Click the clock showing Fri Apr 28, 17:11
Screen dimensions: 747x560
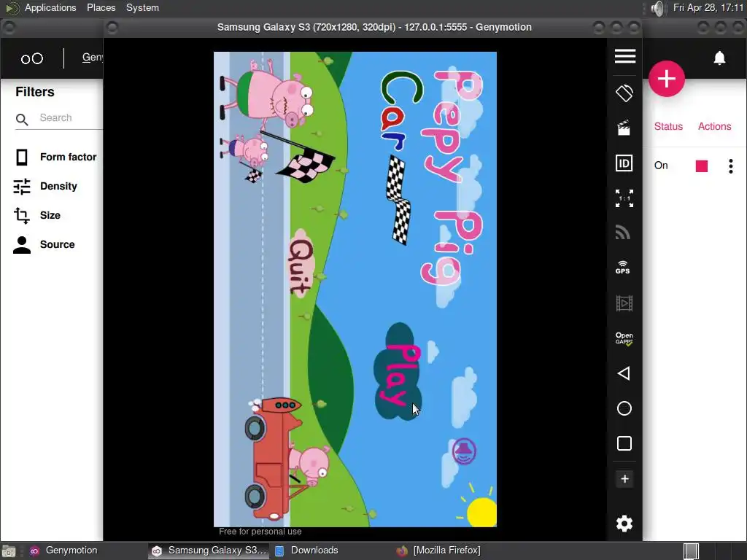pyautogui.click(x=708, y=7)
